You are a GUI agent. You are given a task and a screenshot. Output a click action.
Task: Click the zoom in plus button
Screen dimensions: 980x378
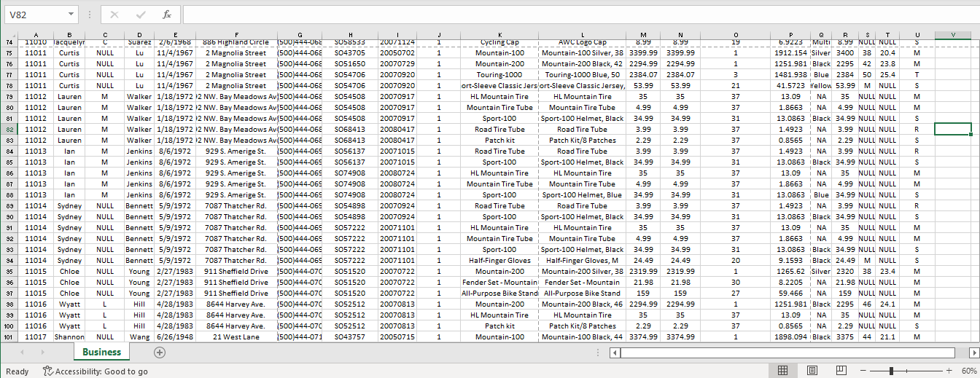tap(949, 371)
